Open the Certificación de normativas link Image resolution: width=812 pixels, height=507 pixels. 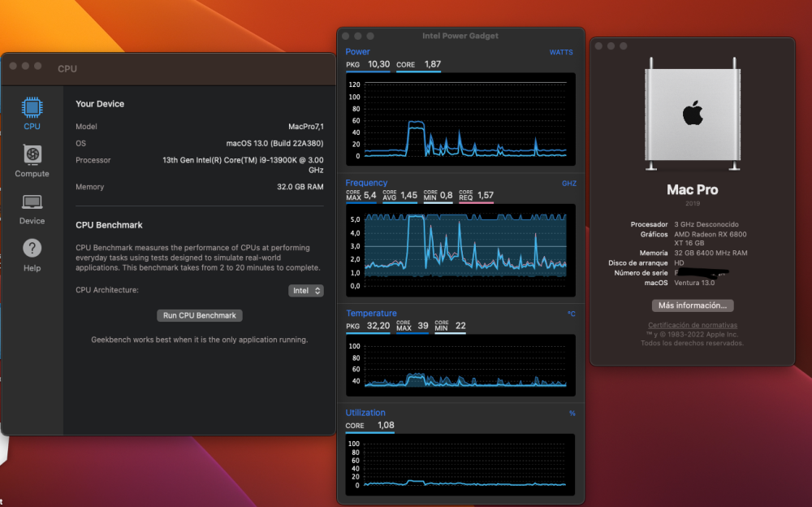point(693,325)
